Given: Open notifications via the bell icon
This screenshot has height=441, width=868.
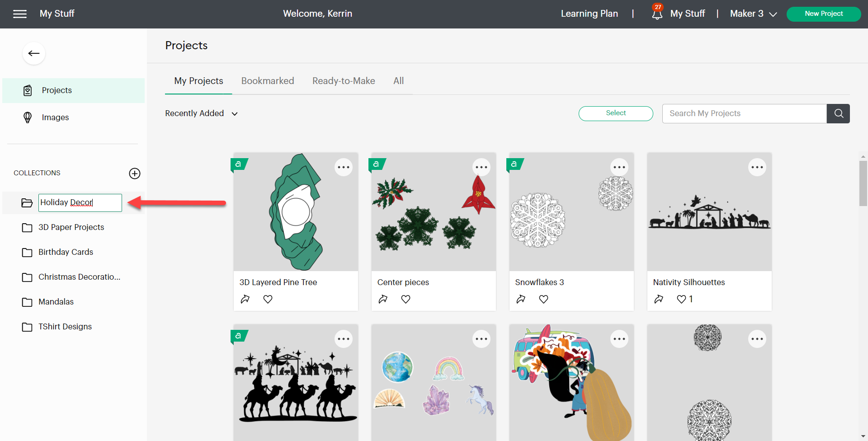Looking at the screenshot, I should point(656,14).
